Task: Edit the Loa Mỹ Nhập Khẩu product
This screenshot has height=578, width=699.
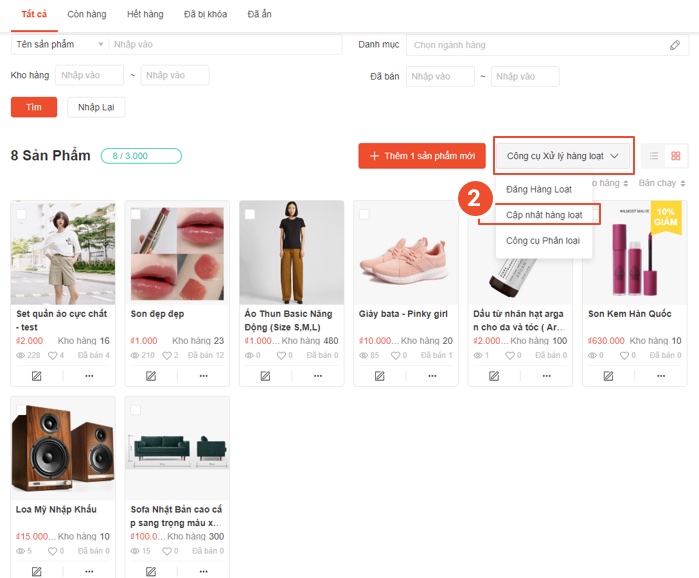Action: pos(36,571)
